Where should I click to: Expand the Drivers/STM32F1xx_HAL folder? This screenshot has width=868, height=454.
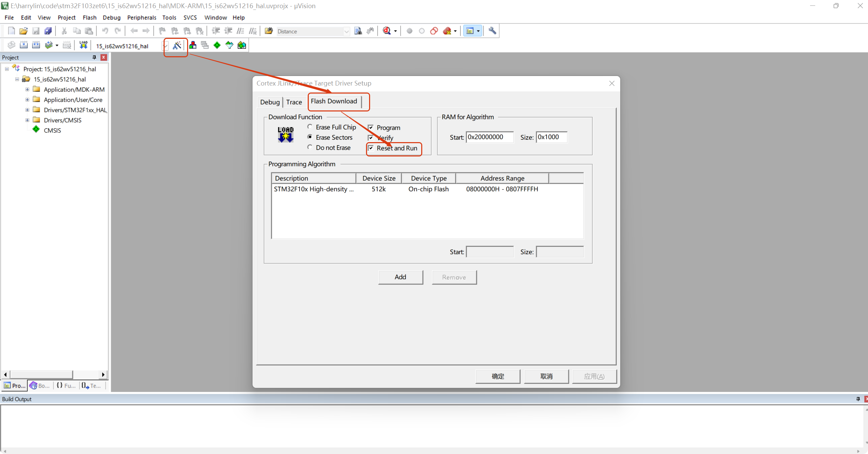[x=27, y=110]
